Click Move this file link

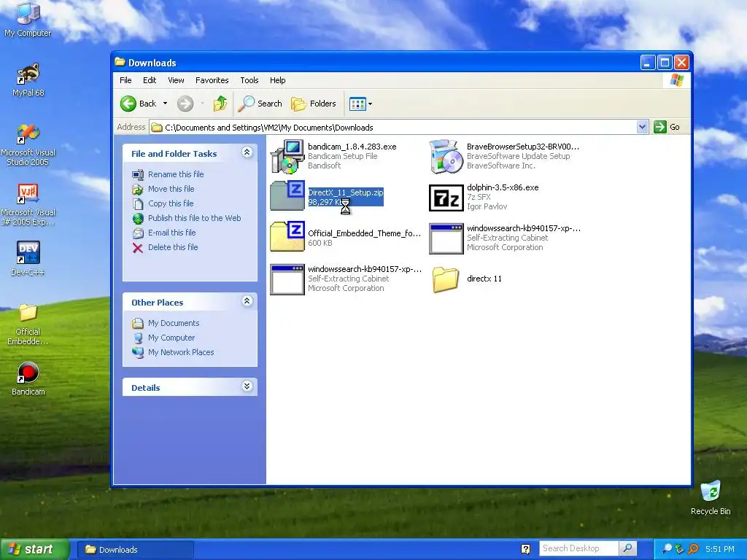click(x=171, y=189)
